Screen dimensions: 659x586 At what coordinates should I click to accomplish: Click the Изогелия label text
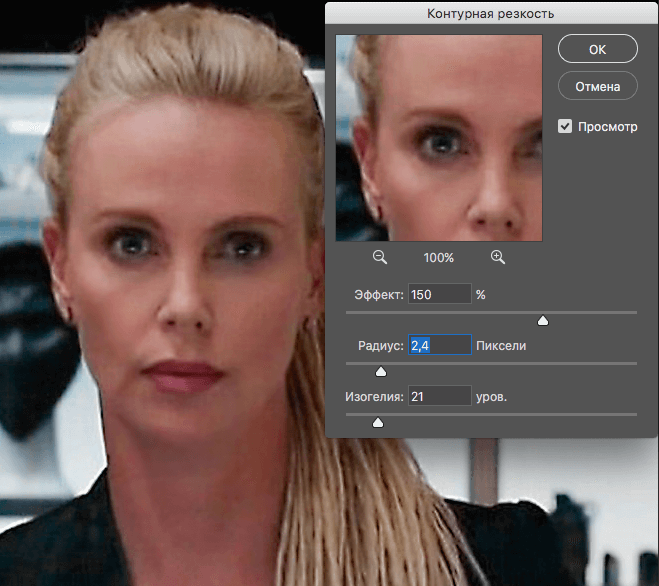[373, 398]
